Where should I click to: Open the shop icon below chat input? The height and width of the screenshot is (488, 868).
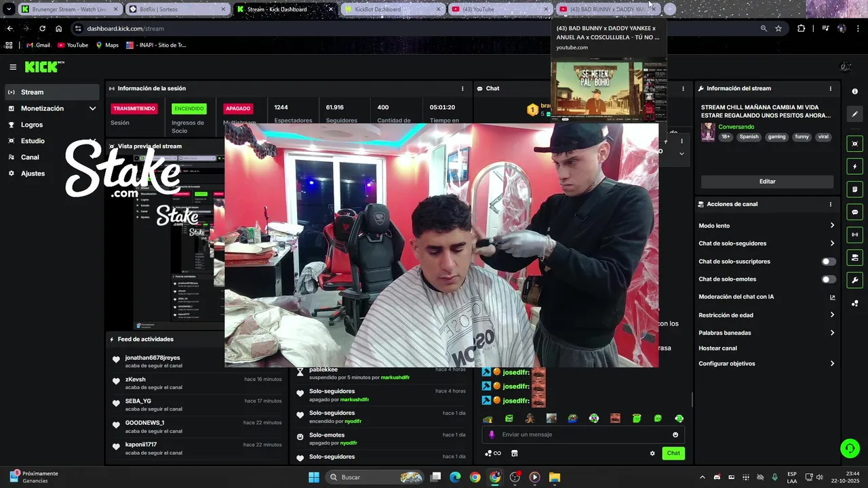coord(514,453)
